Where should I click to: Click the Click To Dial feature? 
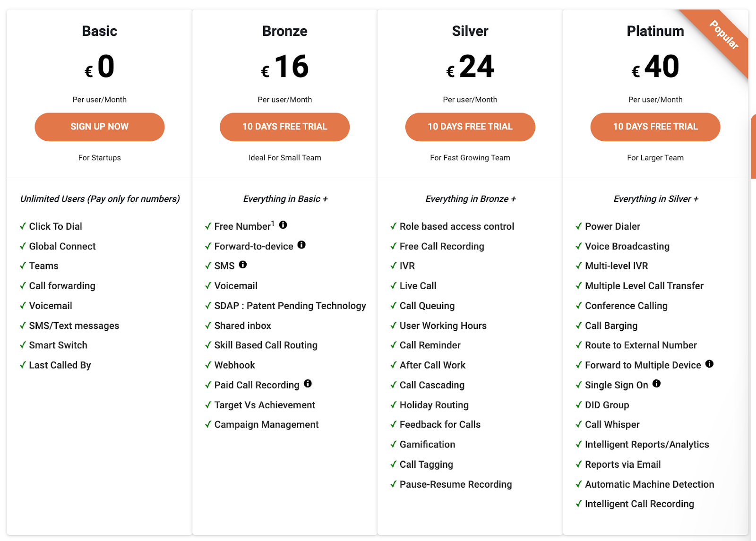click(x=55, y=226)
